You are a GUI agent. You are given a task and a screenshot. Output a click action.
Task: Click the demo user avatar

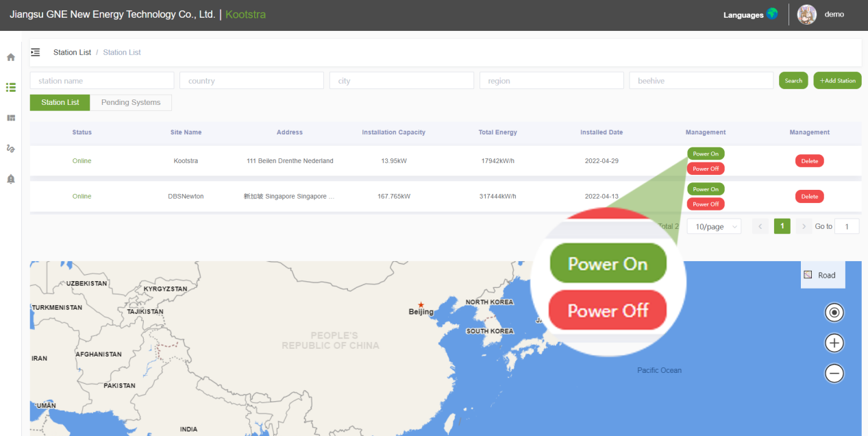point(807,14)
